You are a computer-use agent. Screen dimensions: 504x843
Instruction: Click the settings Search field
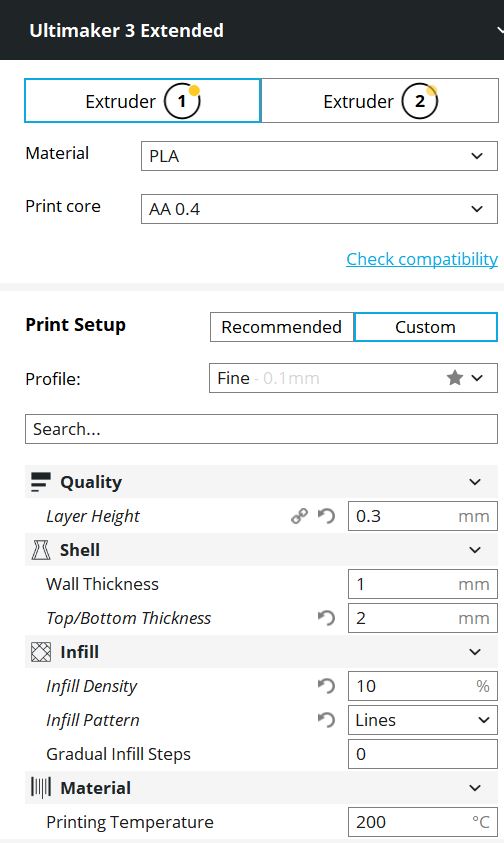tap(261, 429)
